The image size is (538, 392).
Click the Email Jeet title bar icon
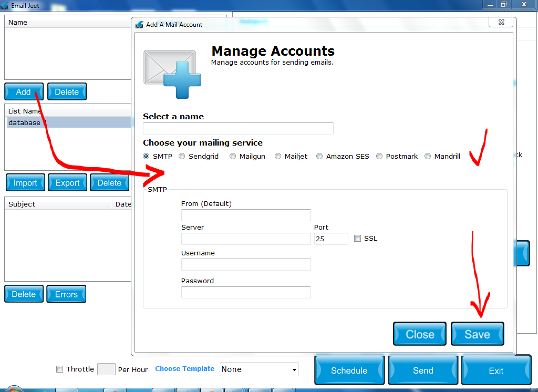pyautogui.click(x=4, y=5)
